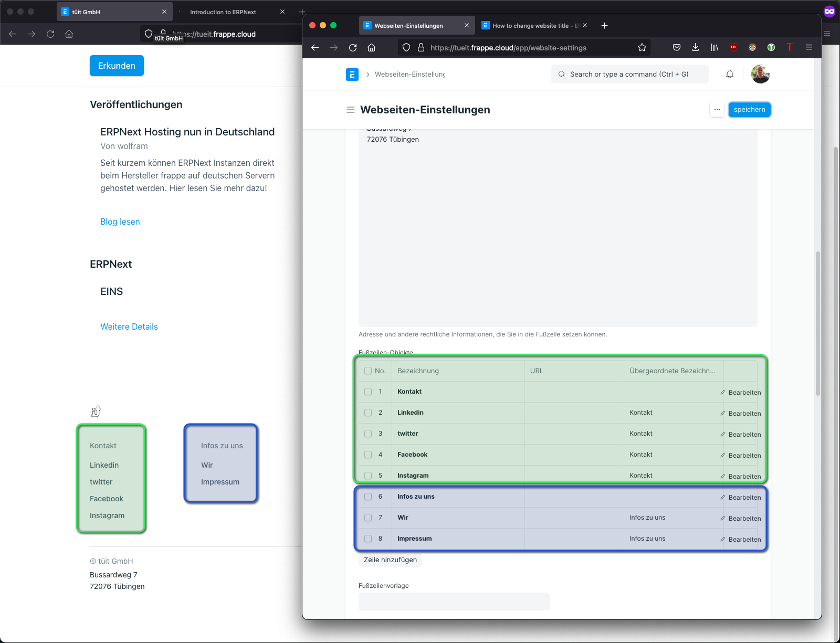The width and height of the screenshot is (840, 643).
Task: Click the purple mask icon in the menu bar
Action: coord(829,12)
